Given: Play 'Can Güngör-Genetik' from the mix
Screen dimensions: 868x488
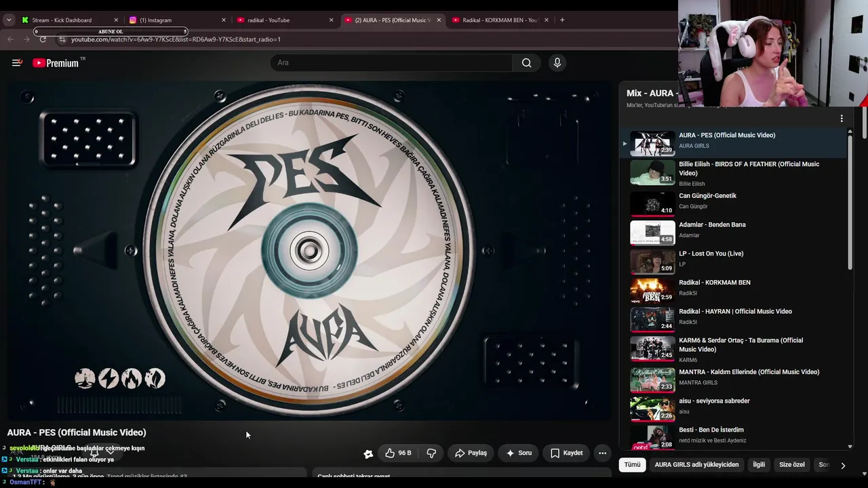Looking at the screenshot, I should click(x=707, y=196).
